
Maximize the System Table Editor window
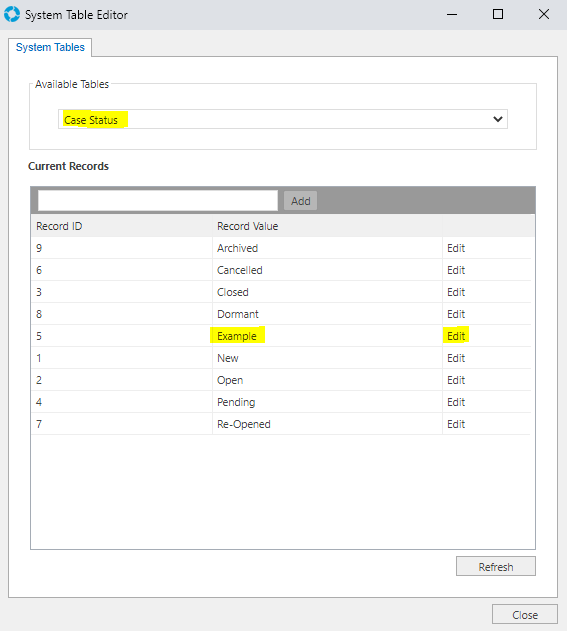[498, 14]
